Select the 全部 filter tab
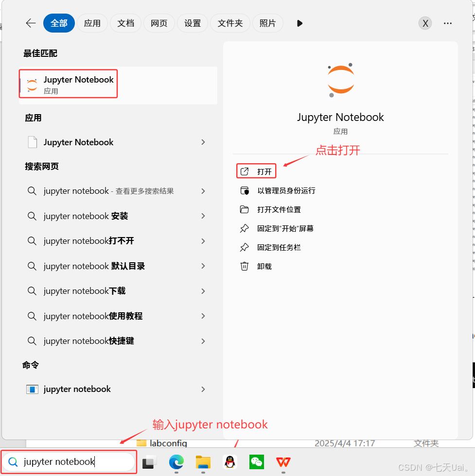Image resolution: width=475 pixels, height=476 pixels. pyautogui.click(x=59, y=23)
